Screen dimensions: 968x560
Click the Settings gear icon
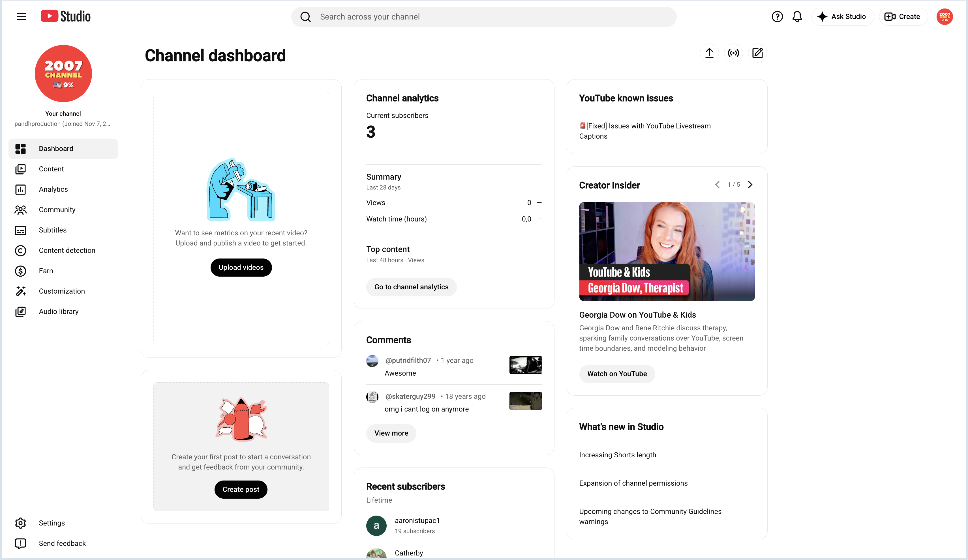click(20, 523)
